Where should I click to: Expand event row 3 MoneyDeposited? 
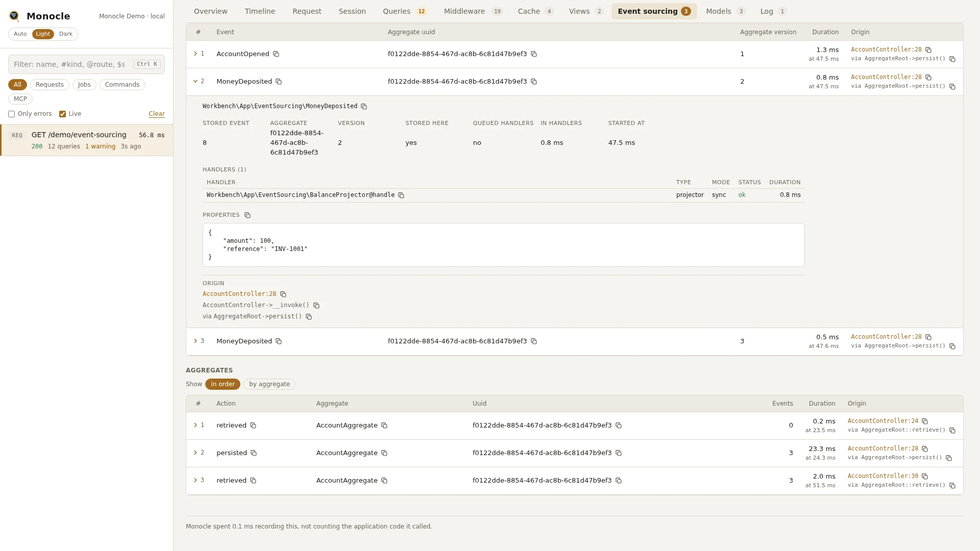[x=195, y=341]
